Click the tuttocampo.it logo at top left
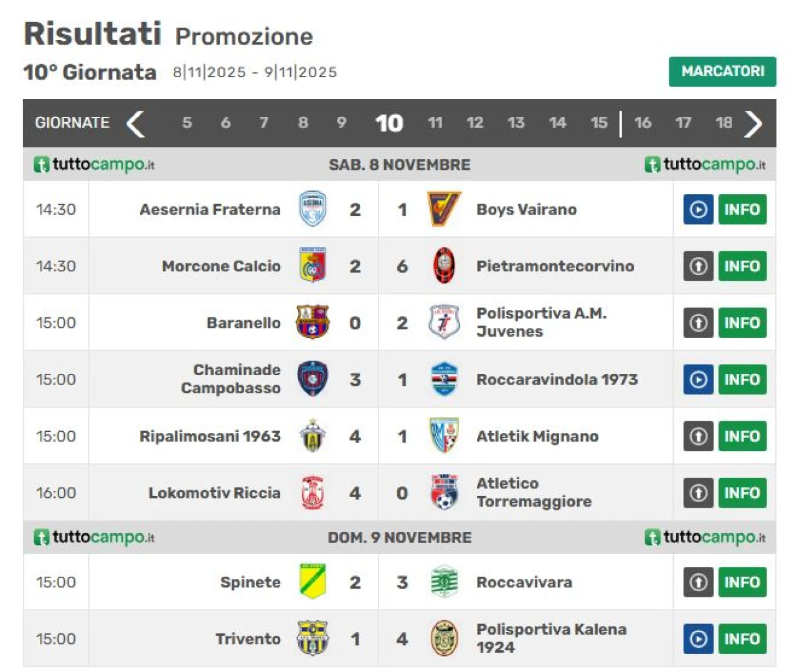Screen dimensions: 797x672 [x=94, y=165]
